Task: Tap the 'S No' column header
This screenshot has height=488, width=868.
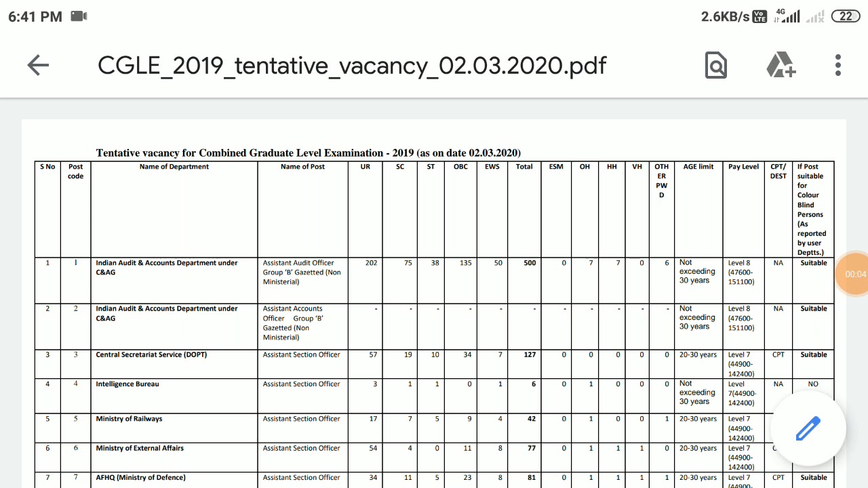Action: [47, 167]
